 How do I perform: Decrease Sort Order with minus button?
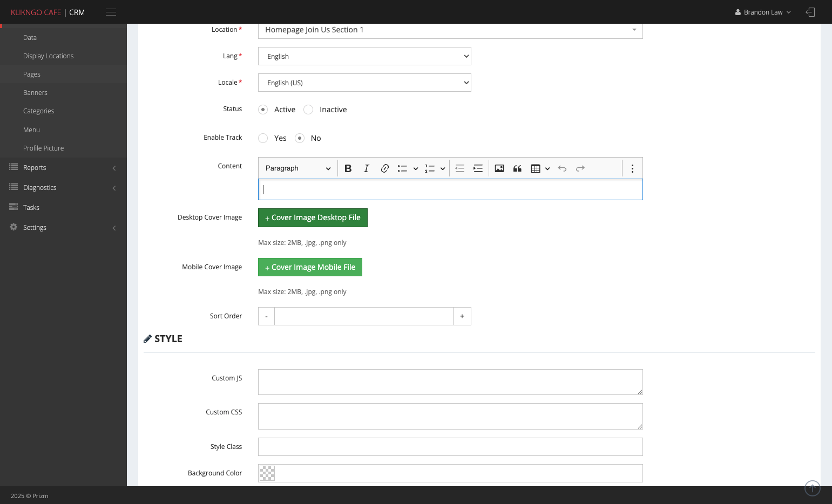coord(266,316)
